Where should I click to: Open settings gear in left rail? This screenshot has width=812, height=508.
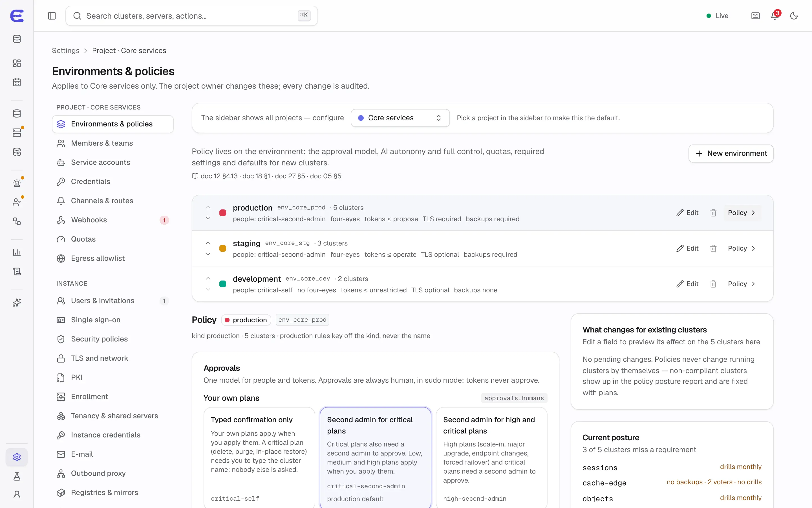pyautogui.click(x=17, y=457)
